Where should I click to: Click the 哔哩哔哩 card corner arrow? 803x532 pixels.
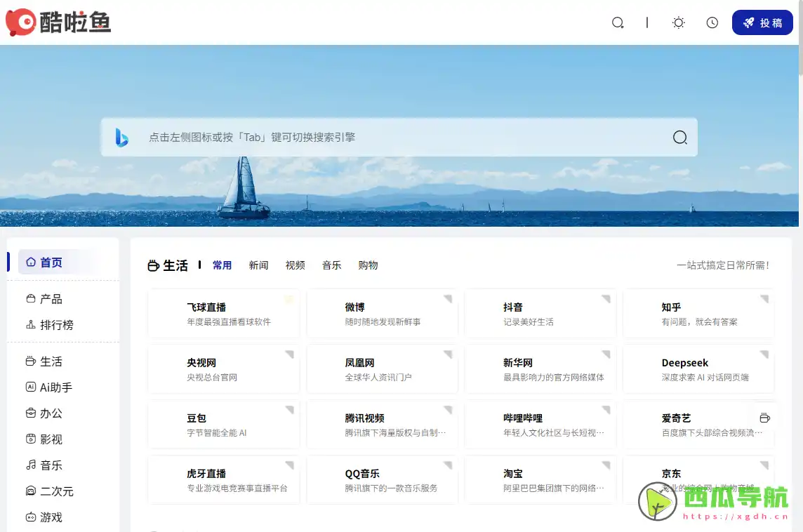[607, 410]
